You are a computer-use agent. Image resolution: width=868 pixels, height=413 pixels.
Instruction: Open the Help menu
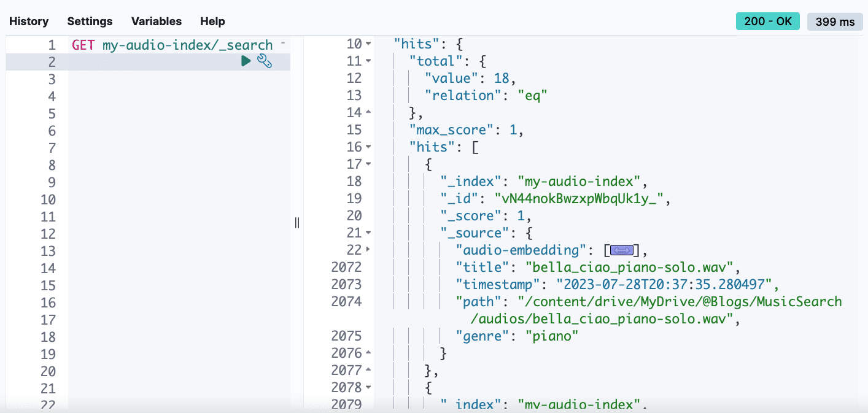212,21
